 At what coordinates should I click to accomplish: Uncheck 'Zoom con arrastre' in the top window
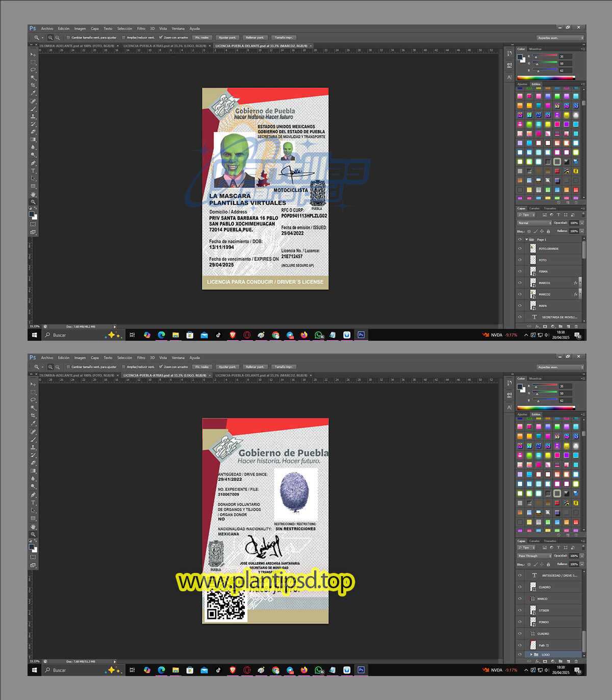pyautogui.click(x=161, y=37)
